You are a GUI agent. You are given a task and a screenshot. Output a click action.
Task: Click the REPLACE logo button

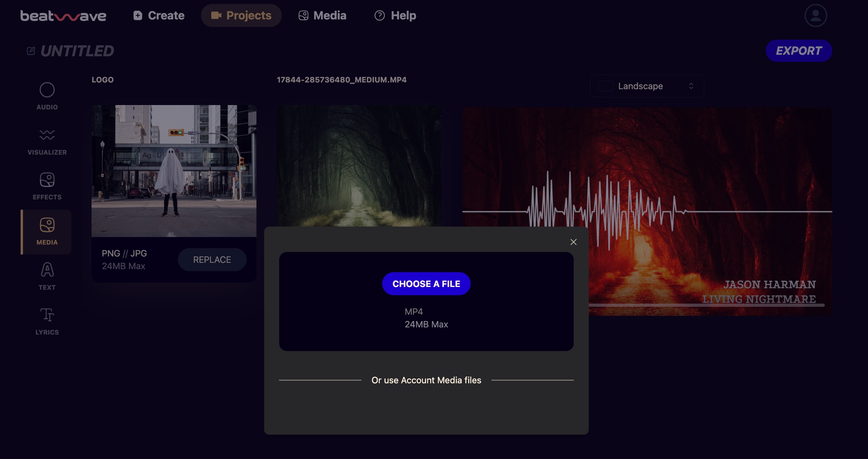[212, 260]
